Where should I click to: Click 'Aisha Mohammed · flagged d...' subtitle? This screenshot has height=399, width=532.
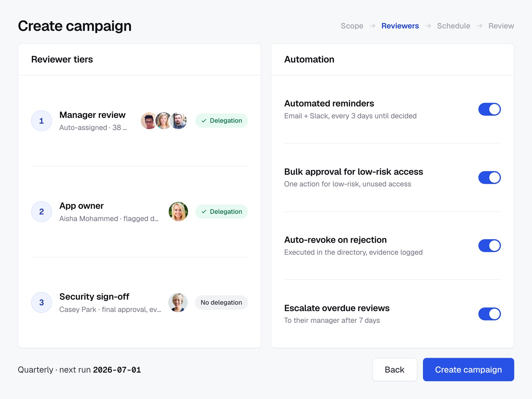click(109, 219)
